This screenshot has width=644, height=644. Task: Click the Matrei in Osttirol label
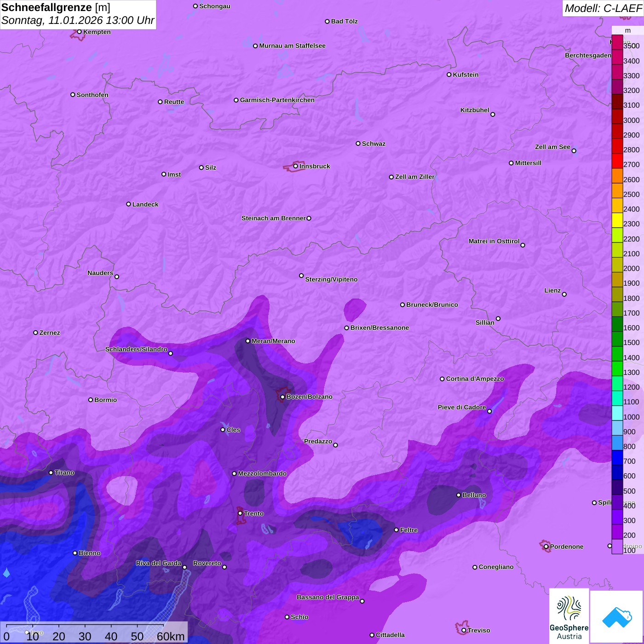pyautogui.click(x=494, y=241)
